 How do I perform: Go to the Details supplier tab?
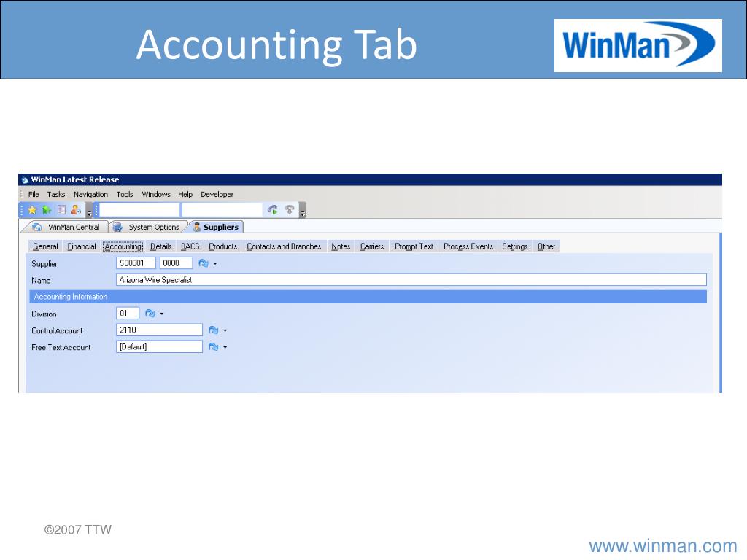click(x=160, y=246)
